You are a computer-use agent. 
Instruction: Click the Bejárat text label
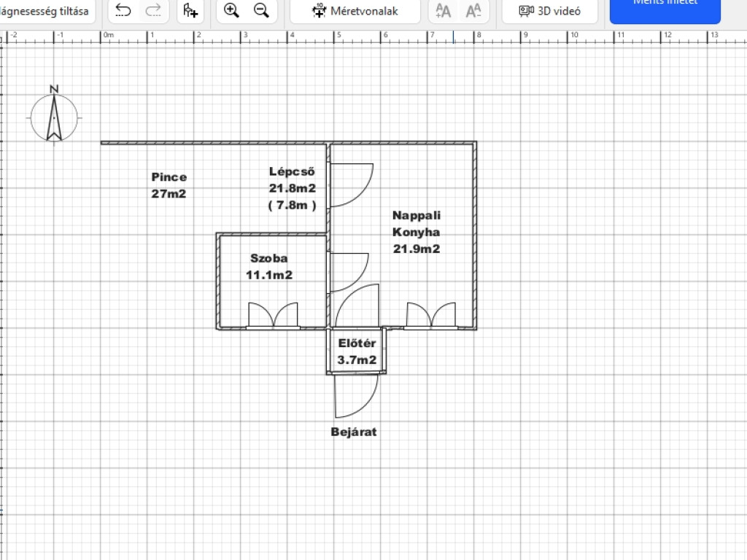354,432
